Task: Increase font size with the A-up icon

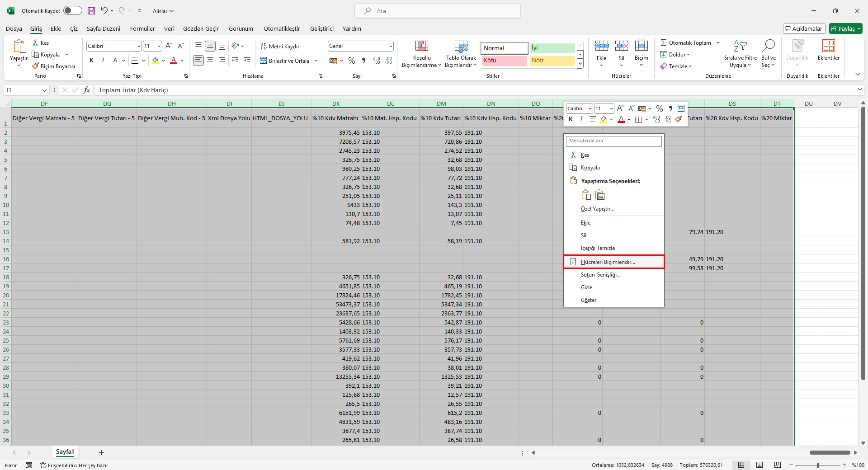Action: click(x=169, y=46)
